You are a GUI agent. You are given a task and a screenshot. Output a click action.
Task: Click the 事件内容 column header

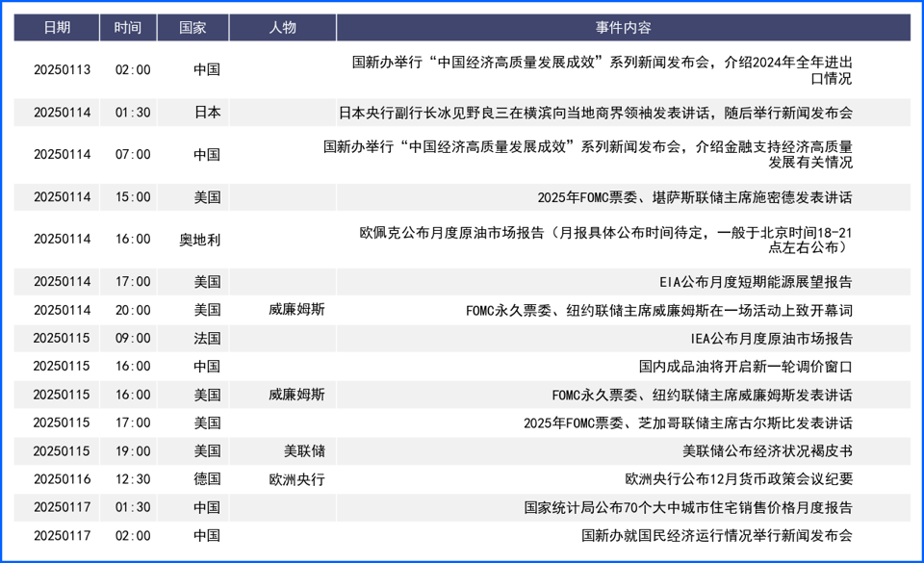[x=623, y=28]
